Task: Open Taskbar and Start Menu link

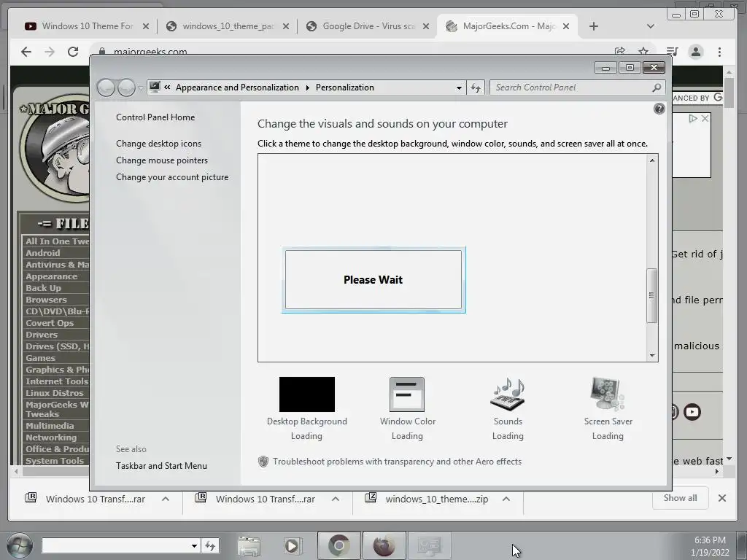Action: click(x=161, y=466)
